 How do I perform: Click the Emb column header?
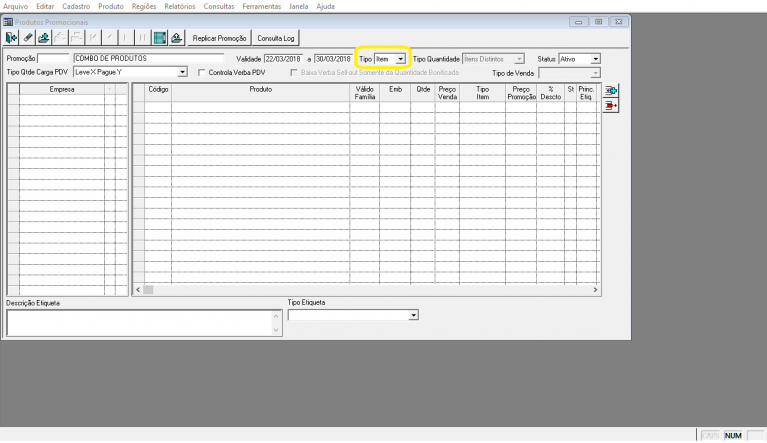click(x=395, y=93)
